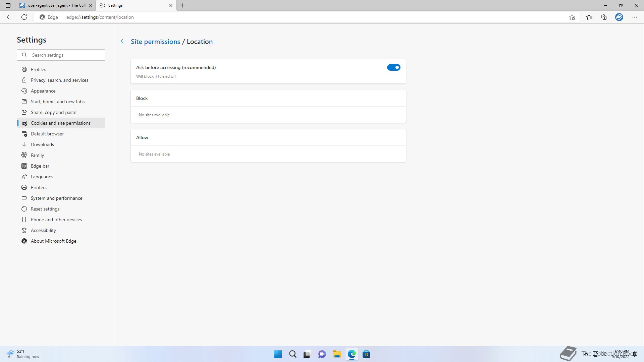This screenshot has height=362, width=644.
Task: Expand system tray hidden icons chevron
Action: (585, 354)
